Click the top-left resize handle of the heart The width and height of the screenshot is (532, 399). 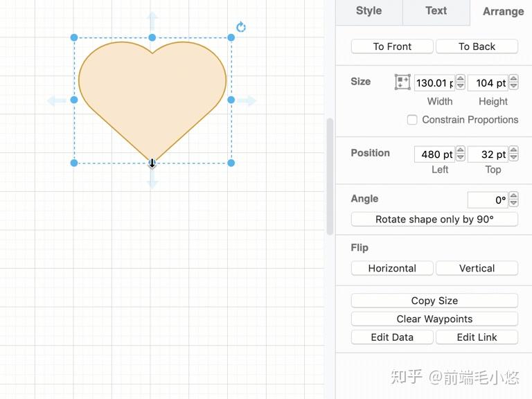coord(74,37)
